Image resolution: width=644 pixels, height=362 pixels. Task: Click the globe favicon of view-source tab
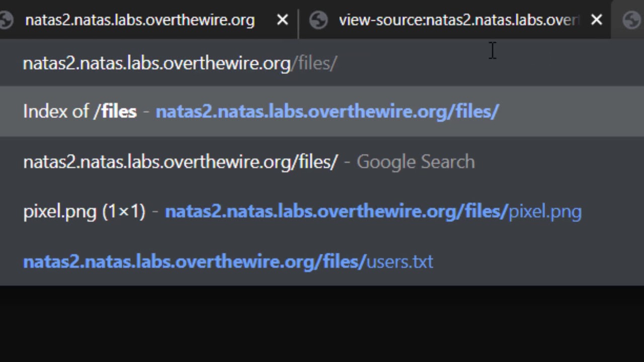[318, 20]
